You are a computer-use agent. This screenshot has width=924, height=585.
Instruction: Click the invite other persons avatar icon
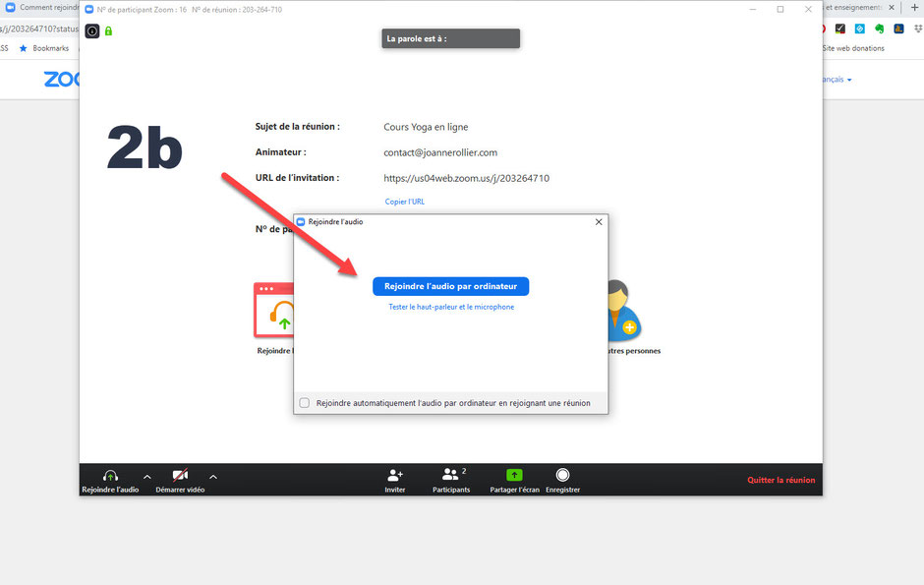pyautogui.click(x=624, y=311)
